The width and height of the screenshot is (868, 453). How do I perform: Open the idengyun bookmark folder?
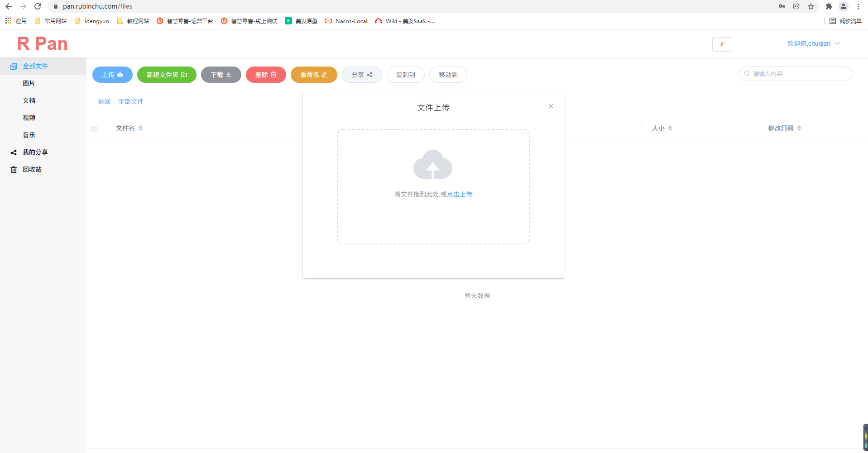(x=92, y=21)
